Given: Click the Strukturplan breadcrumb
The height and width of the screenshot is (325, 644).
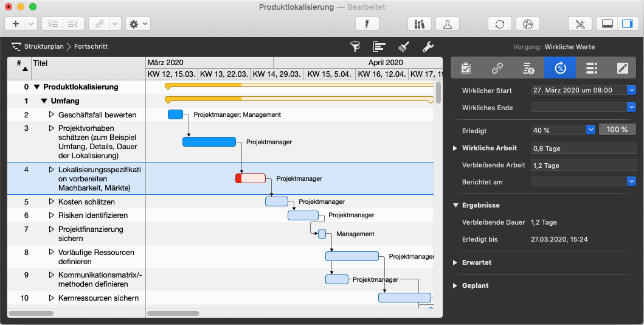Looking at the screenshot, I should point(44,46).
